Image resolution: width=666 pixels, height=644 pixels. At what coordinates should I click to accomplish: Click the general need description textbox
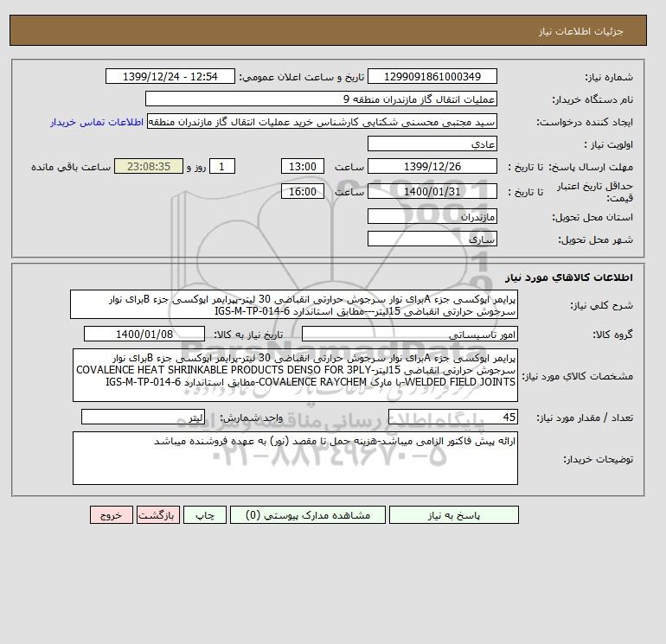[294, 305]
